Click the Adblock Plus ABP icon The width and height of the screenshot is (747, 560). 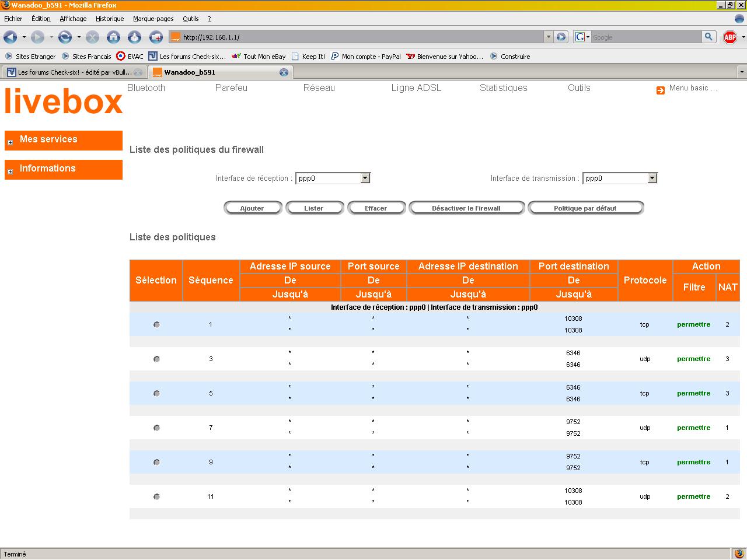729,37
